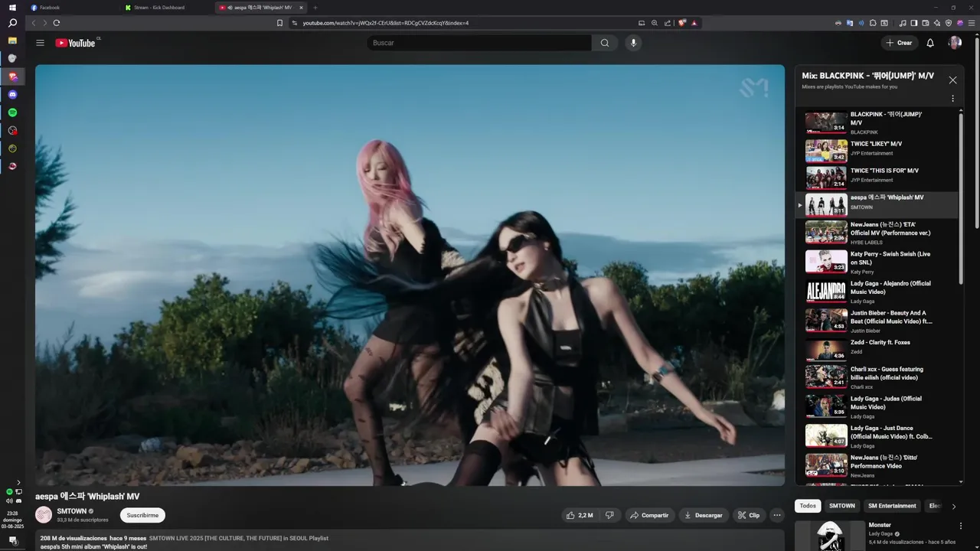Click the search magnifier button
The width and height of the screenshot is (980, 551).
[605, 43]
